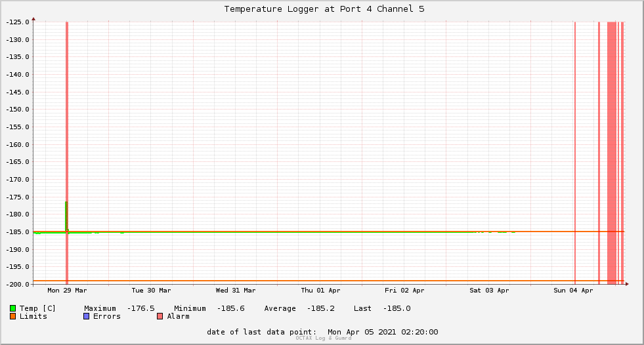This screenshot has height=345, width=644.
Task: Click the red Alarm legend swatch
Action: click(160, 316)
